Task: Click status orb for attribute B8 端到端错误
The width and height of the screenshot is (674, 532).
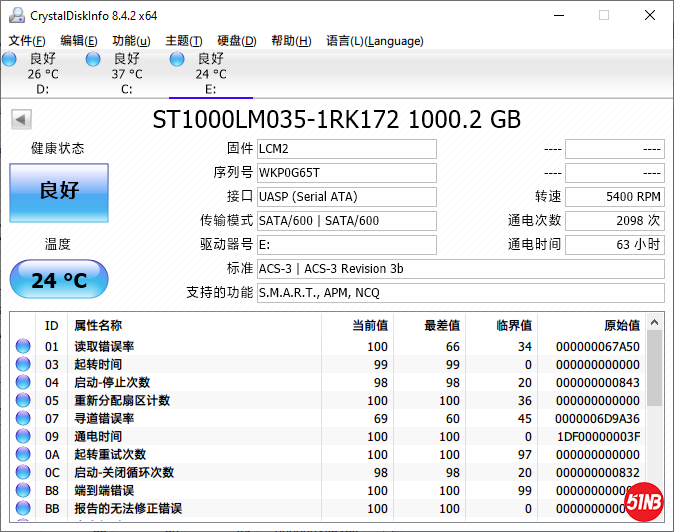Action: [x=23, y=491]
